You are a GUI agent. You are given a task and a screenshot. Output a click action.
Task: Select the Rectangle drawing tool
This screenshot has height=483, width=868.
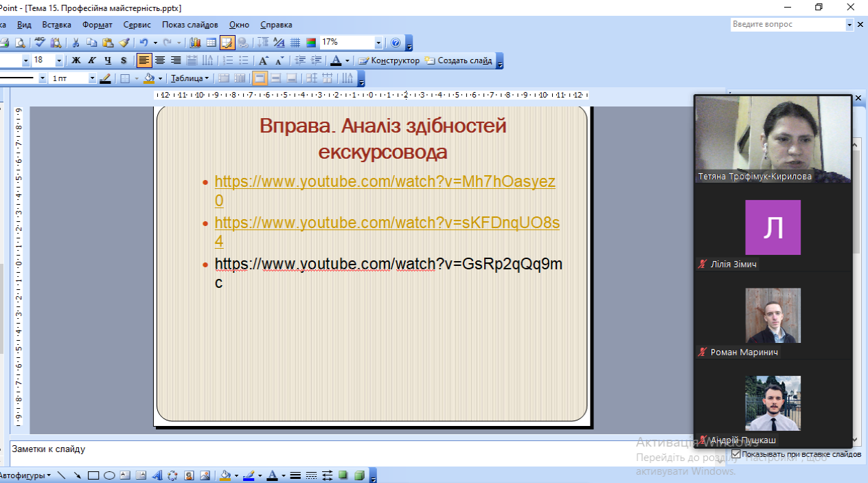coord(93,475)
